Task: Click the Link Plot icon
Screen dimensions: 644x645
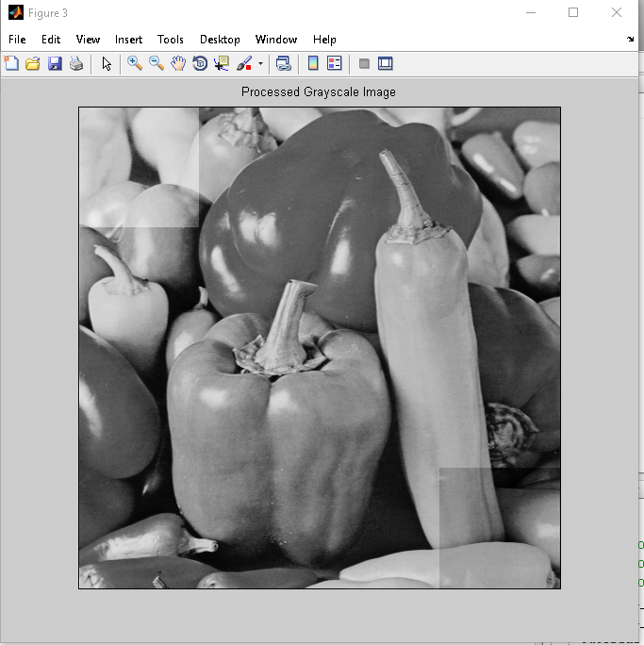Action: 284,64
